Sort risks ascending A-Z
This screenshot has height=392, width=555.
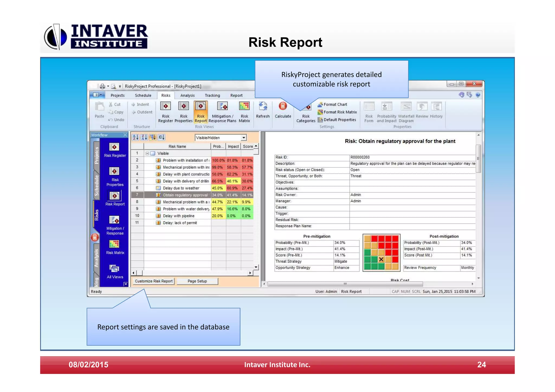135,137
